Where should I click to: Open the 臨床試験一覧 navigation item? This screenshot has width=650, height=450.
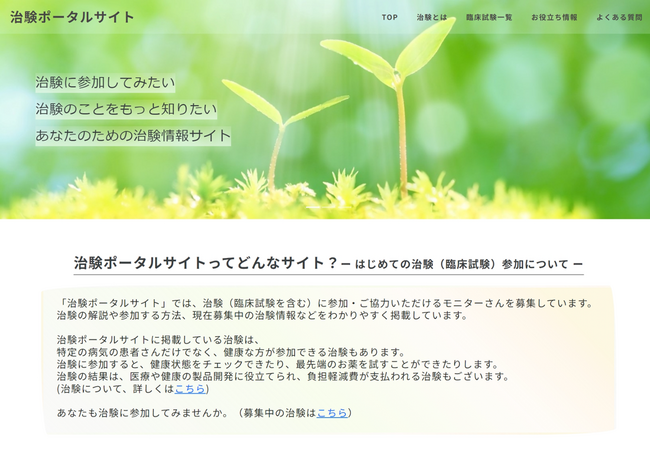[x=489, y=17]
